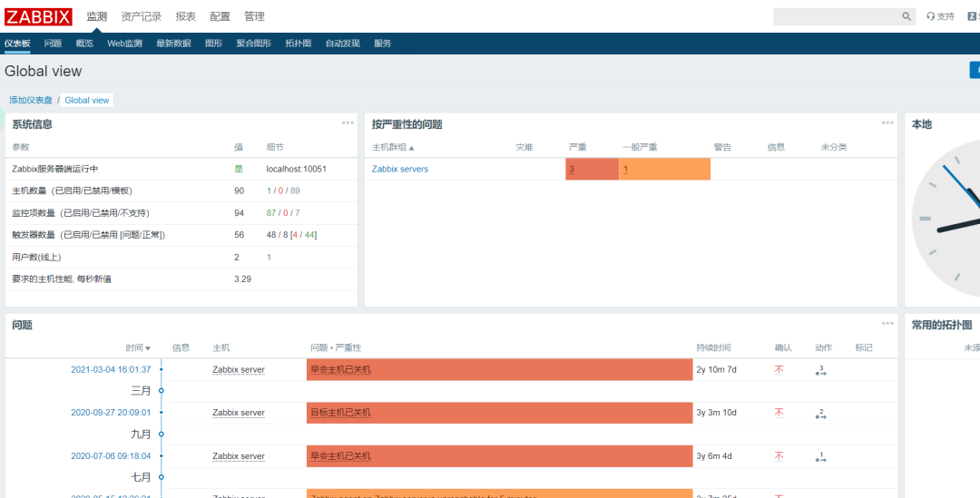Select the 仪表板 submenu tab

pos(17,44)
